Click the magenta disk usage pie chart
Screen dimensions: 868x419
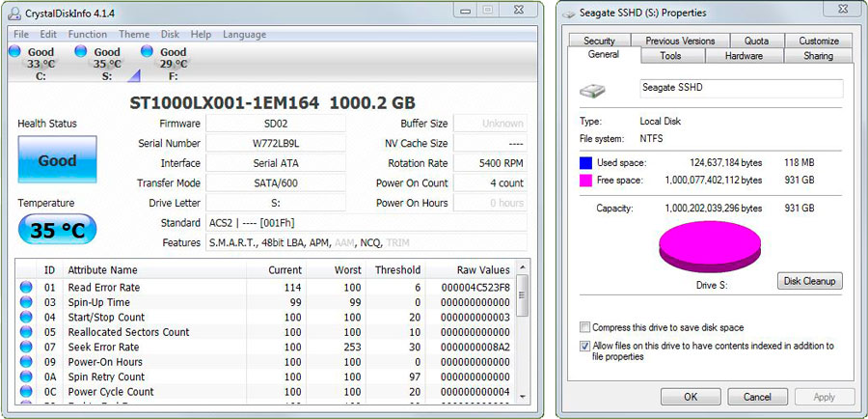(x=710, y=246)
